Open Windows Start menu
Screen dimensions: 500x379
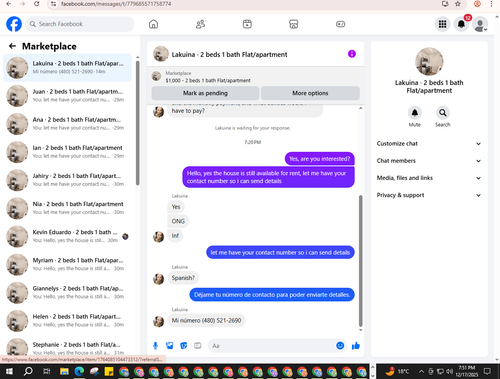(9, 371)
